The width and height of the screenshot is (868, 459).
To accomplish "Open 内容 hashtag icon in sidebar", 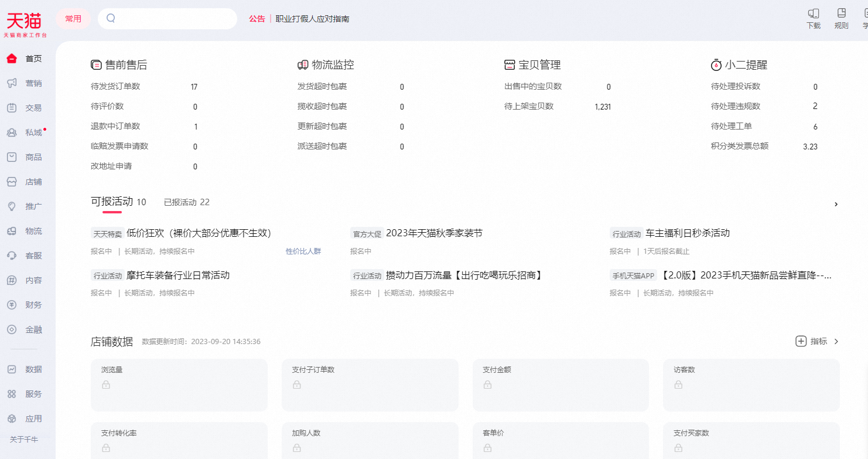I will (x=12, y=280).
